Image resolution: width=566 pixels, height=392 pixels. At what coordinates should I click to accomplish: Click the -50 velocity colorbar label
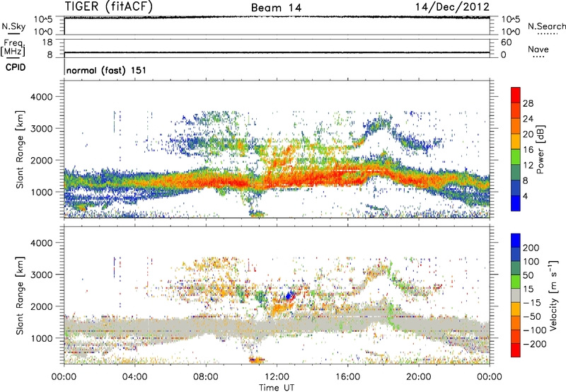pos(532,316)
